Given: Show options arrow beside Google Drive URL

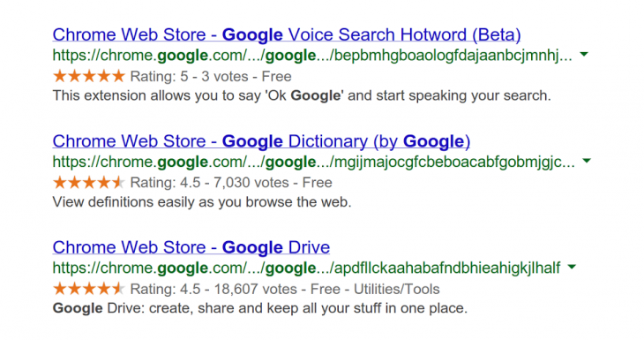Looking at the screenshot, I should coord(572,267).
